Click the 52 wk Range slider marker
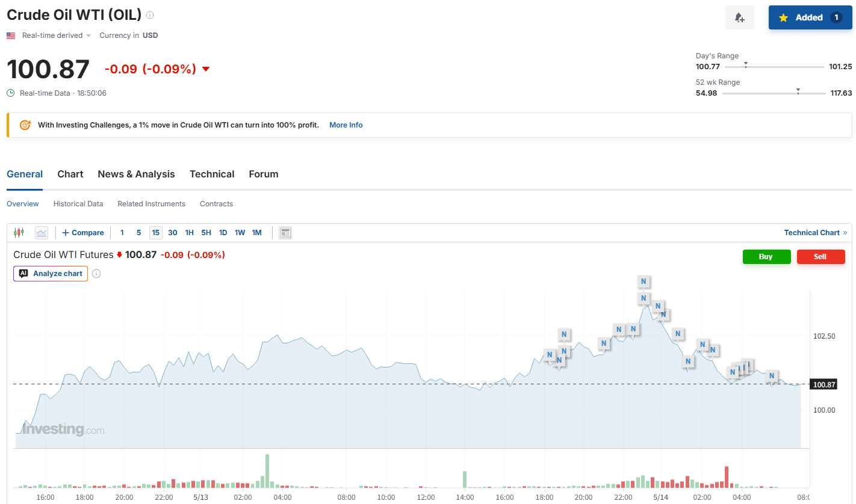The height and width of the screenshot is (504, 856). coord(798,91)
